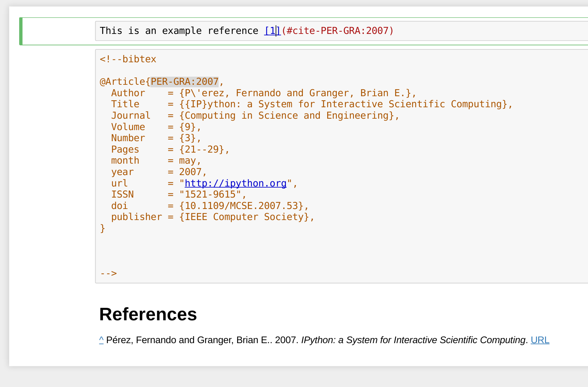588x387 pixels.
Task: Click the Volume = {9} line
Action: 156,127
